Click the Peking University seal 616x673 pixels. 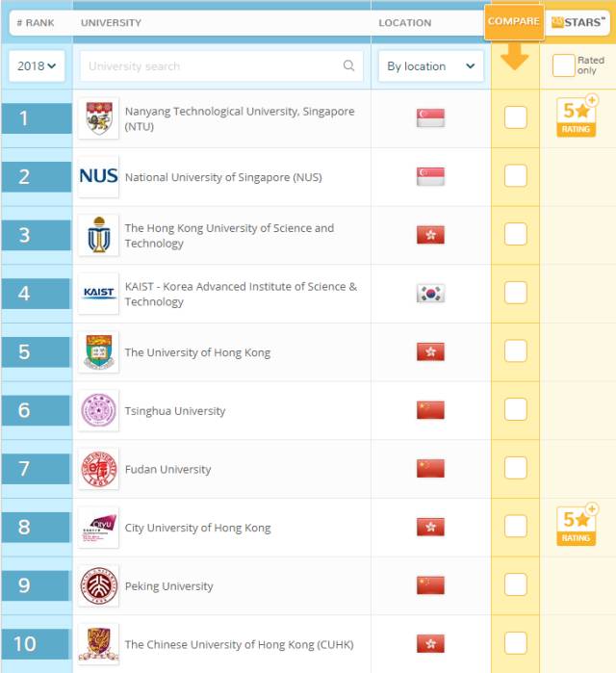(x=99, y=585)
